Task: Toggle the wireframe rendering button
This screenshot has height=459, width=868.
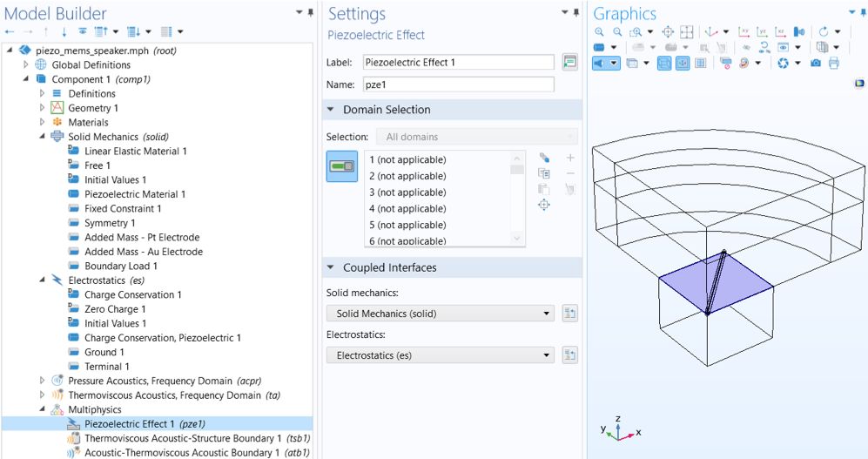Action: click(664, 63)
